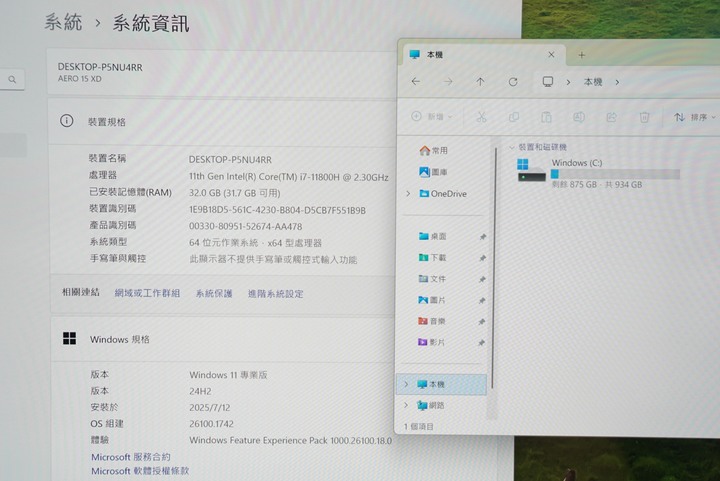Open the 圖片 quick access folder

pyautogui.click(x=432, y=300)
